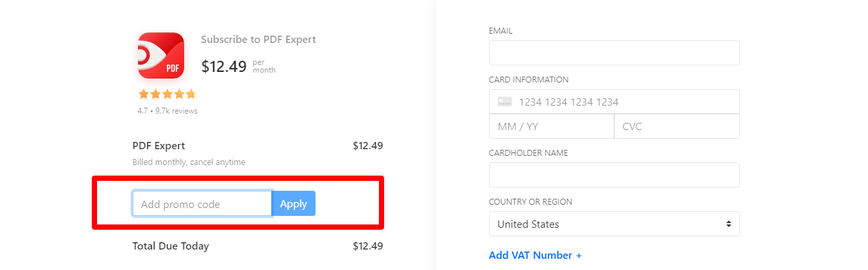Click the Subscribe to PDF Expert heading
Viewport: 868px width, 270px height.
pyautogui.click(x=259, y=40)
